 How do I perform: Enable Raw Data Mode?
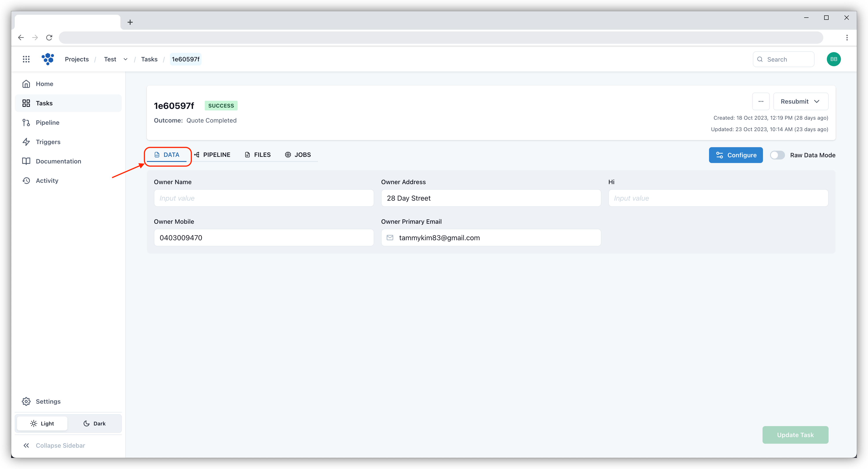click(778, 155)
